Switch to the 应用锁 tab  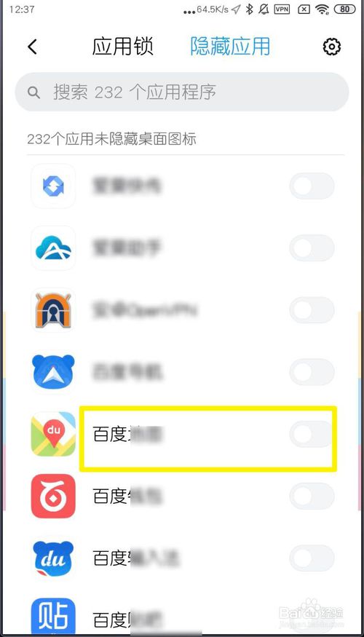pyautogui.click(x=123, y=47)
